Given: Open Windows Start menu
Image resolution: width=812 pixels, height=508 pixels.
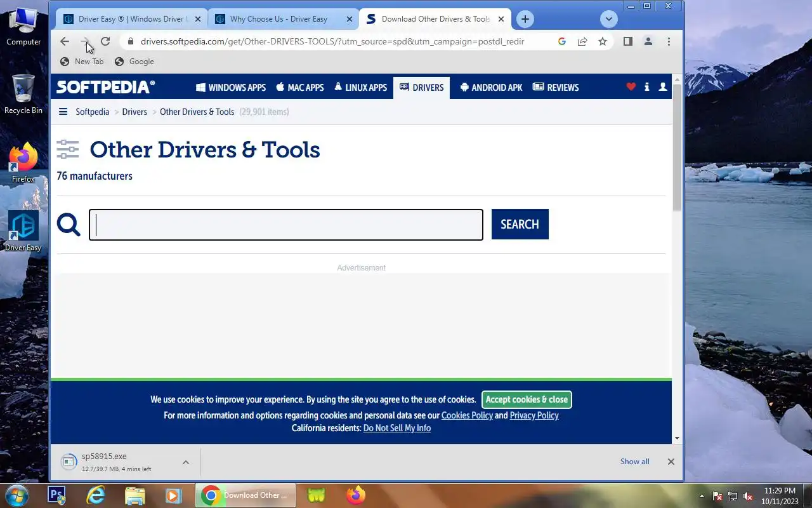Looking at the screenshot, I should tap(16, 495).
